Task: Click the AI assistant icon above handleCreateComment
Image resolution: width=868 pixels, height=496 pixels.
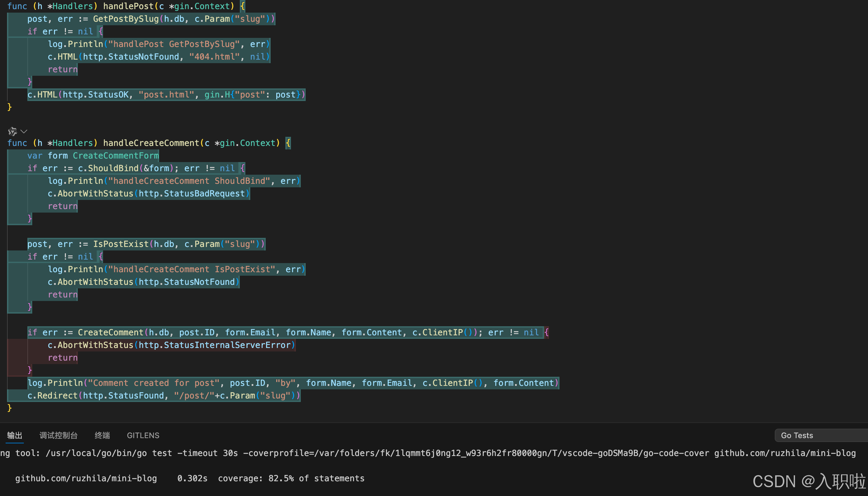Action: coord(12,132)
